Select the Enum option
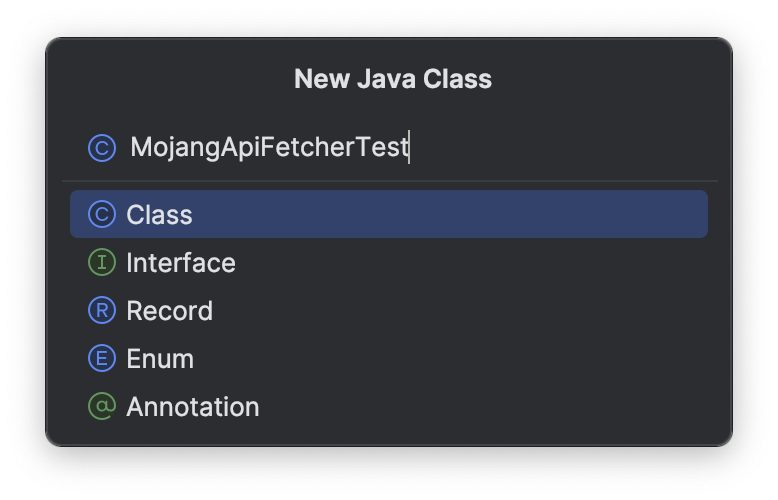The width and height of the screenshot is (778, 500). click(160, 359)
